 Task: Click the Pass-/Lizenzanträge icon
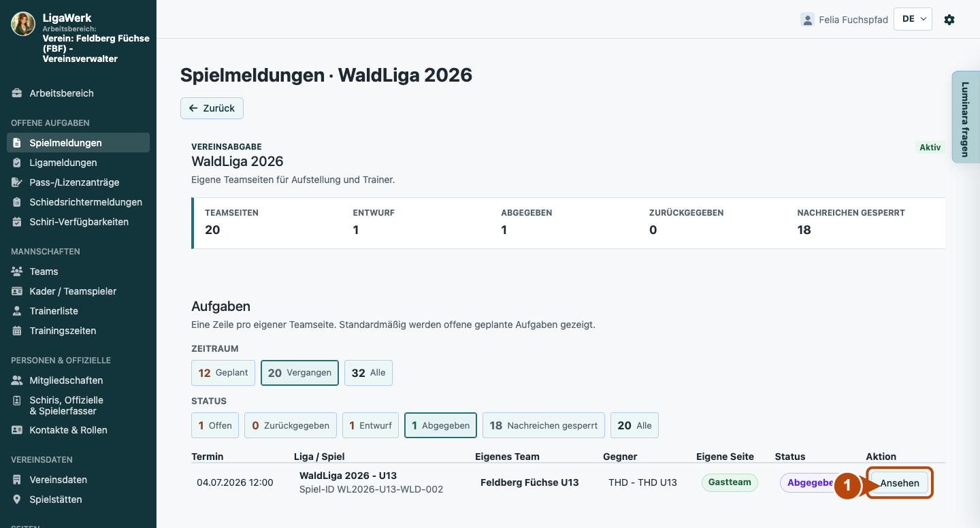click(x=17, y=182)
